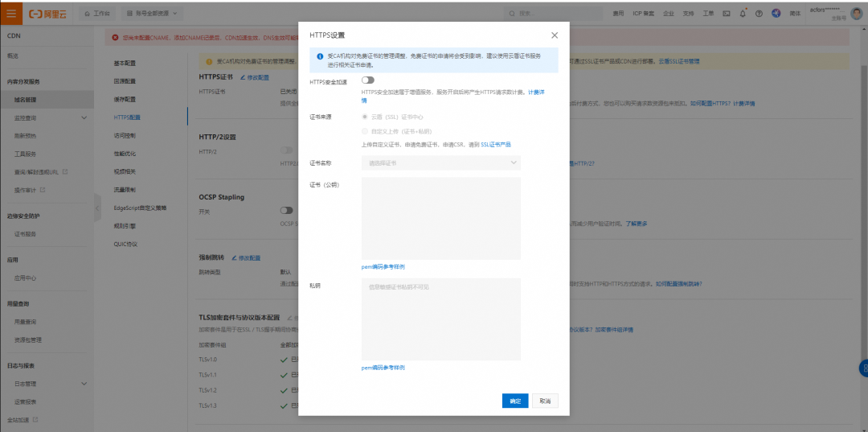
Task: Open 云盾SSL证书管理 link in yellow notice
Action: pos(678,62)
